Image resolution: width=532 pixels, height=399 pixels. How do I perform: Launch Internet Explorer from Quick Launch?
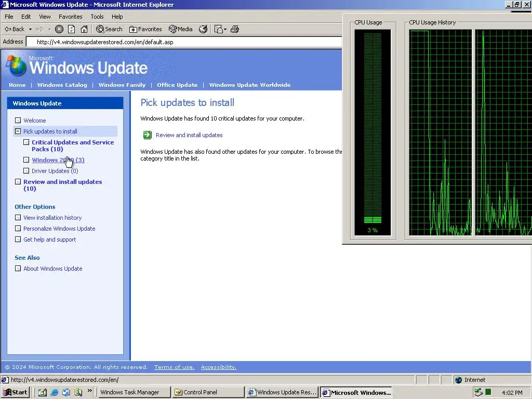pyautogui.click(x=54, y=392)
